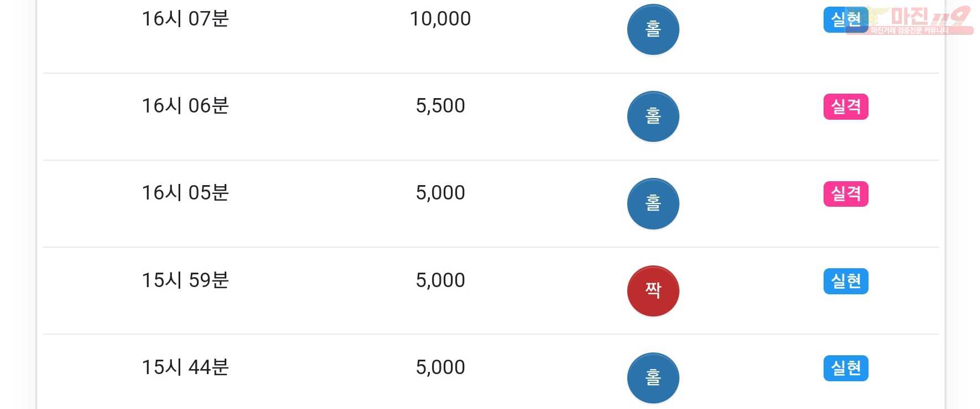
Task: Click the 5,000 amount in 15시 59분 row
Action: pos(440,280)
